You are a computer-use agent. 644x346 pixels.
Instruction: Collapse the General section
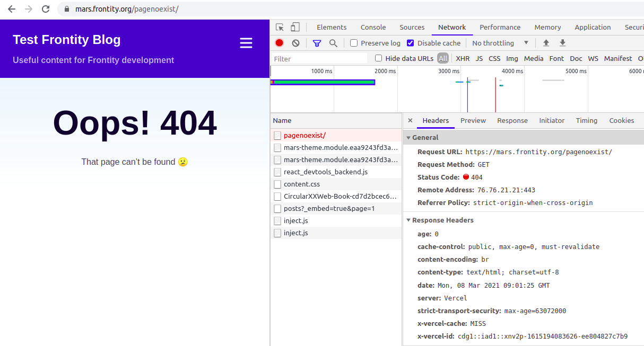coord(408,138)
